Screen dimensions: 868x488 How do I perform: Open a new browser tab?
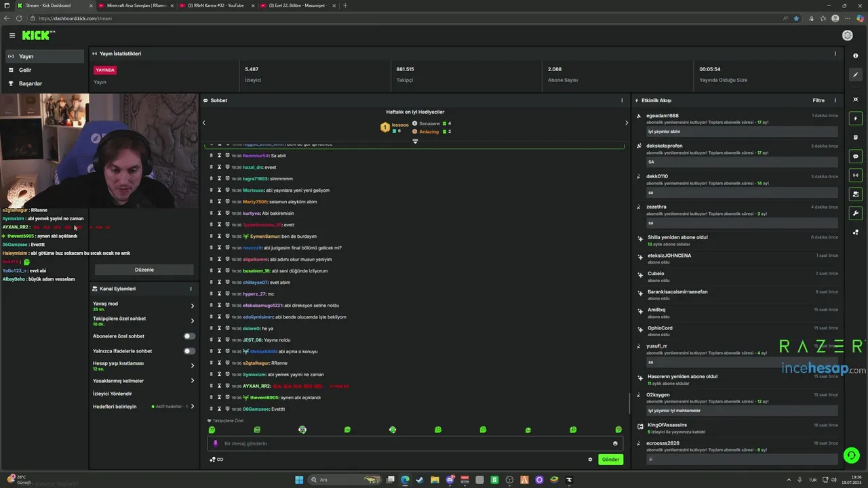click(x=345, y=5)
